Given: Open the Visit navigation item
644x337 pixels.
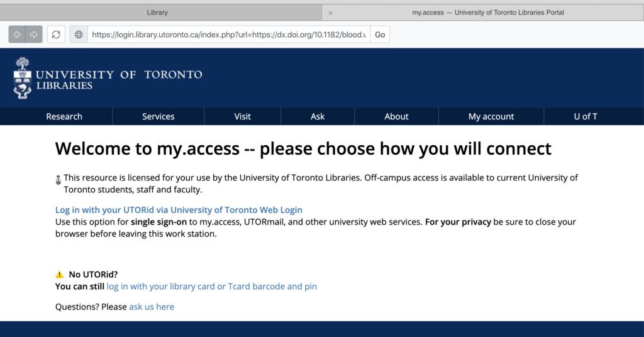Looking at the screenshot, I should coord(243,116).
